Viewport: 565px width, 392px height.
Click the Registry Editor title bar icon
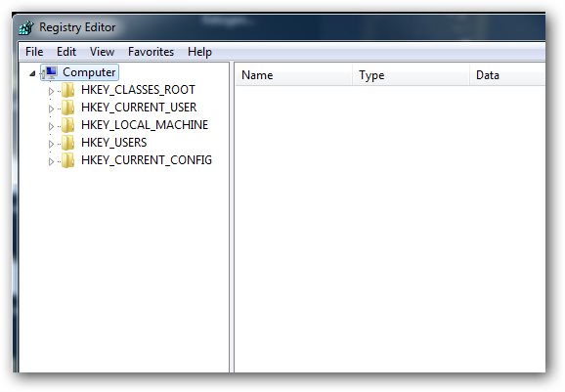point(26,27)
